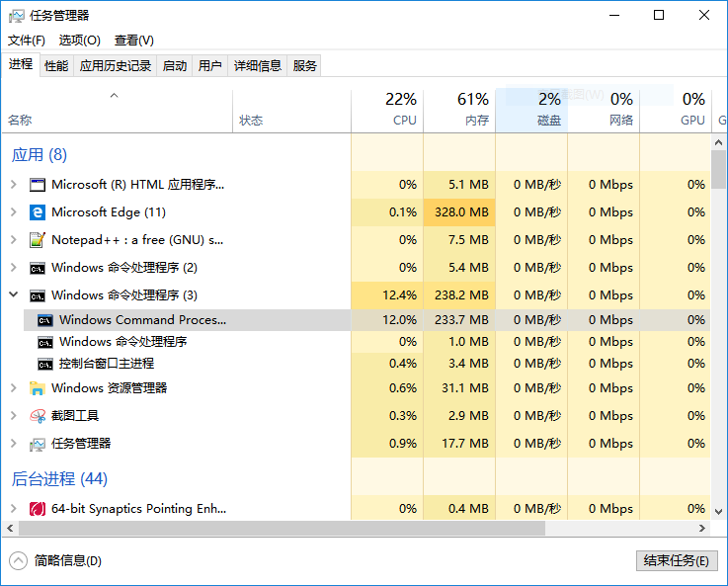Viewport: 728px width, 586px height.
Task: Select the 进程 tab
Action: tap(21, 64)
